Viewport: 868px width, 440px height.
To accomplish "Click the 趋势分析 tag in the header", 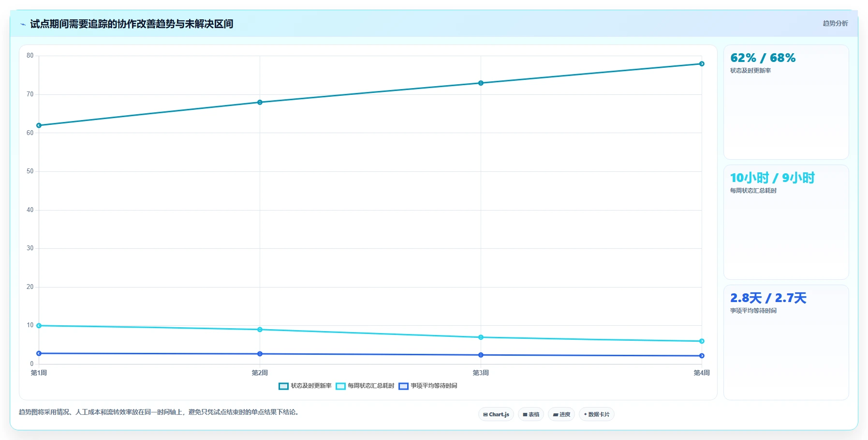I will pos(835,23).
